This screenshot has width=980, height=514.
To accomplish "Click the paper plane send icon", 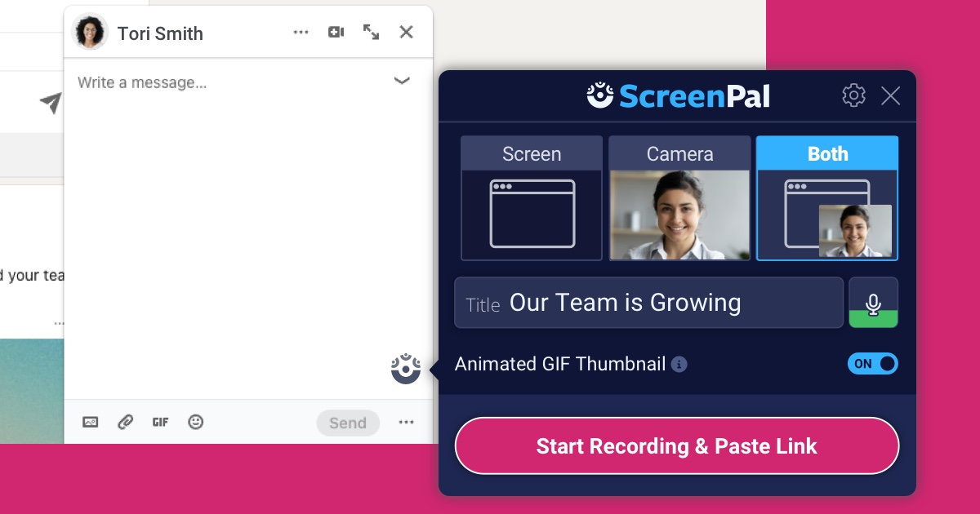I will (x=51, y=103).
